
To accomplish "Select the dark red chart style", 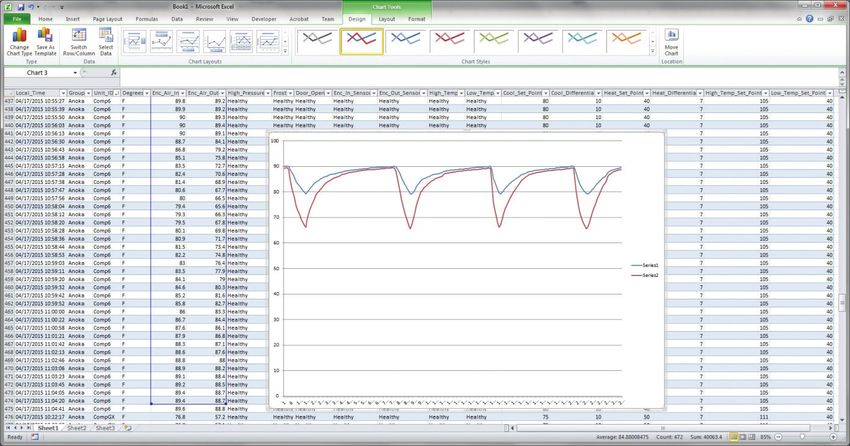I will click(x=450, y=42).
